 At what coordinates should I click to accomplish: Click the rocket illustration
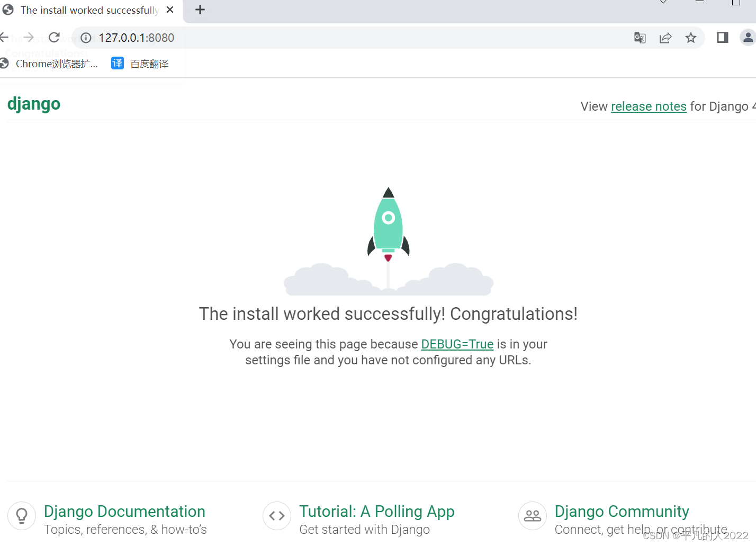click(389, 241)
